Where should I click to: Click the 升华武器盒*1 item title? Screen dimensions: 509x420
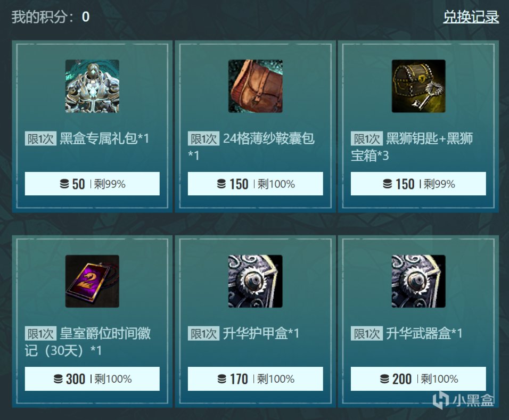click(424, 333)
